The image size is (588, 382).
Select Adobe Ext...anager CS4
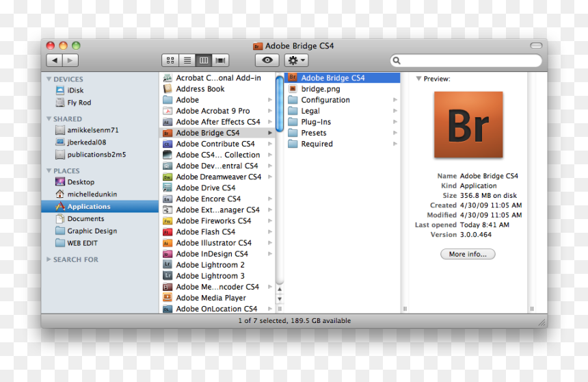[217, 209]
